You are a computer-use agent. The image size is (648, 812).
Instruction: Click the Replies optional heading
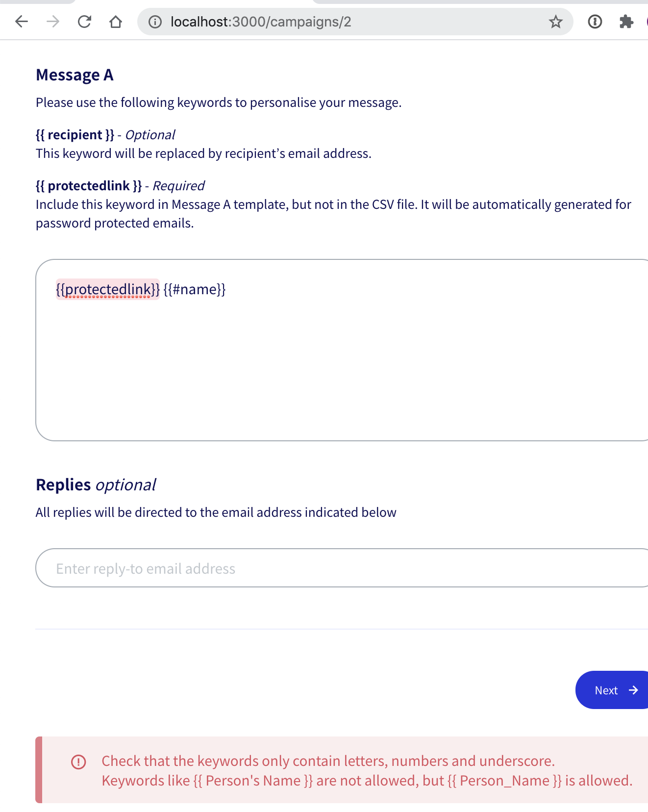(x=95, y=484)
